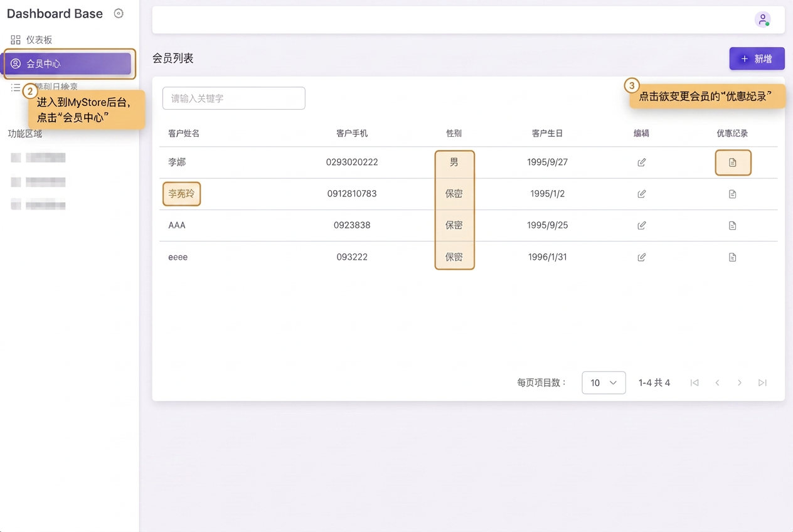793x532 pixels.
Task: Click the 会员列表 page title
Action: (x=173, y=58)
